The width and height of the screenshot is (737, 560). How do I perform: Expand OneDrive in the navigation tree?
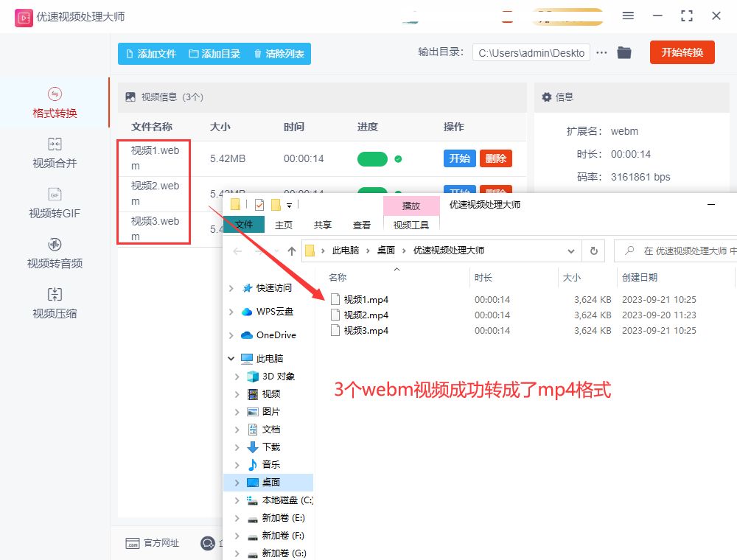click(x=231, y=335)
